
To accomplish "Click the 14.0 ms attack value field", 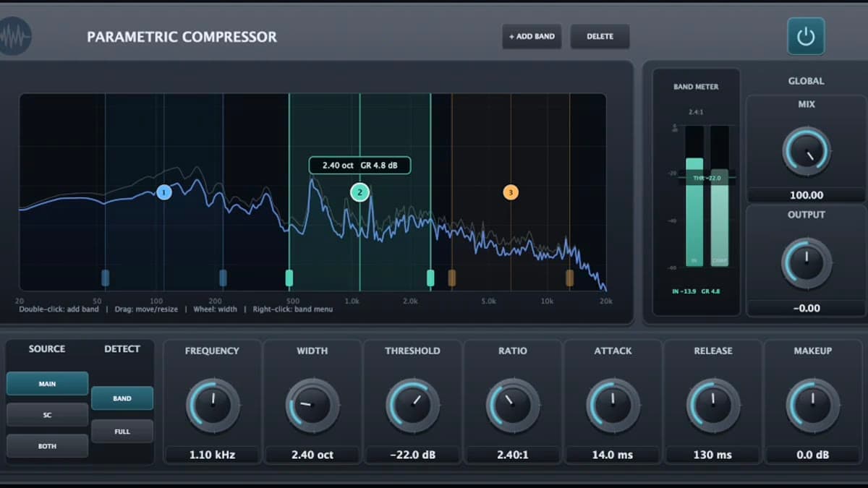I will click(x=613, y=455).
